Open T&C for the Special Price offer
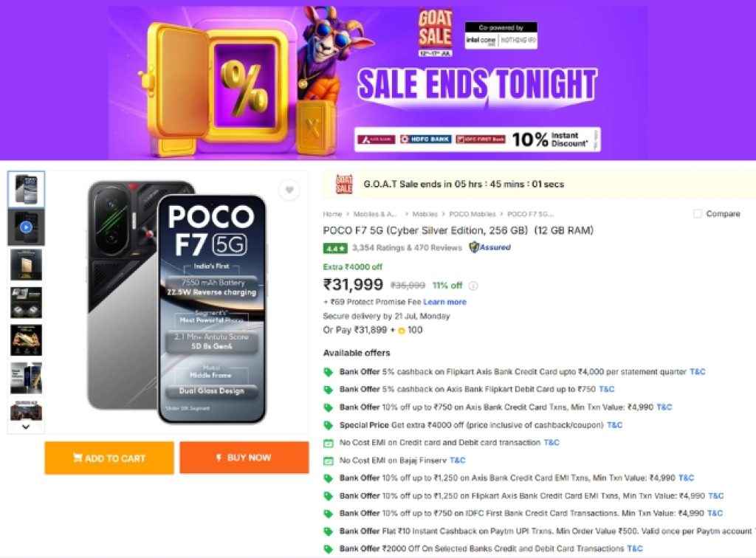Viewport: 756px width, 558px height. [x=614, y=425]
